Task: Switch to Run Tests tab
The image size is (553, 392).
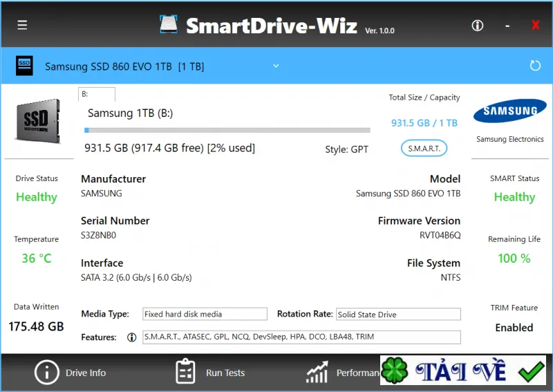Action: (x=210, y=372)
